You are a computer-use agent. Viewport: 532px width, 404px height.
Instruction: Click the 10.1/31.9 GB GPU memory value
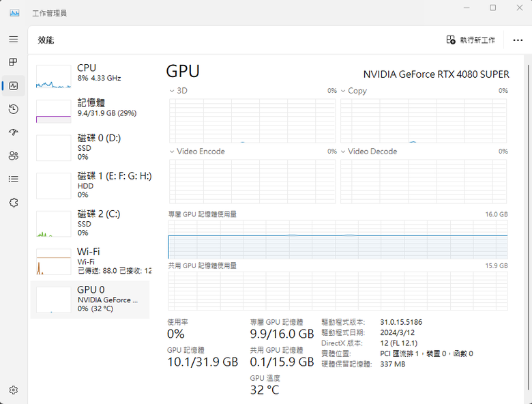click(x=203, y=362)
